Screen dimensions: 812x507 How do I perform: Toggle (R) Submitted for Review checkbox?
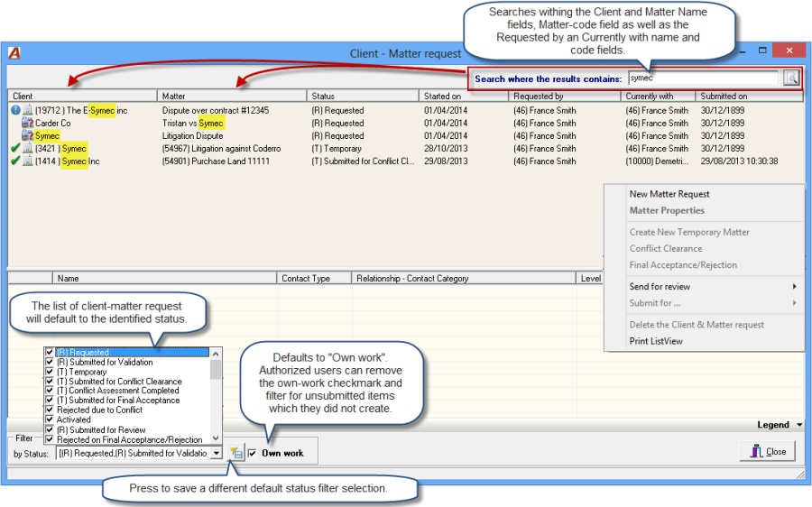coord(50,429)
